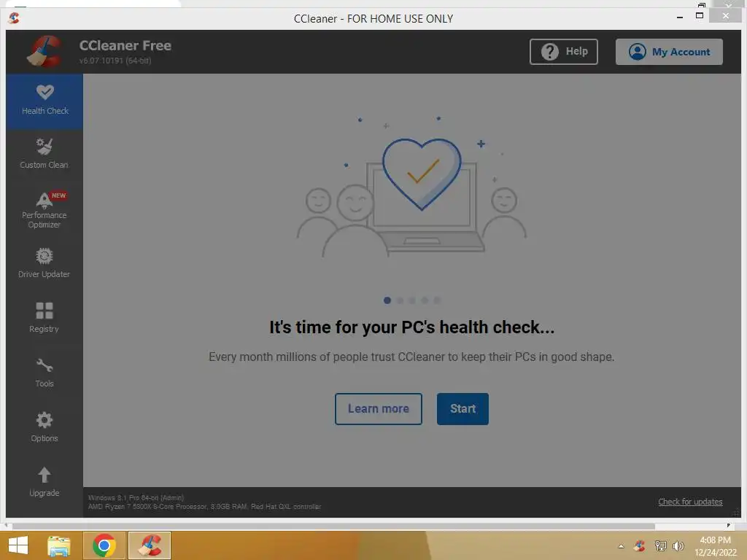Open the volume tray icon
The height and width of the screenshot is (560, 747).
678,545
